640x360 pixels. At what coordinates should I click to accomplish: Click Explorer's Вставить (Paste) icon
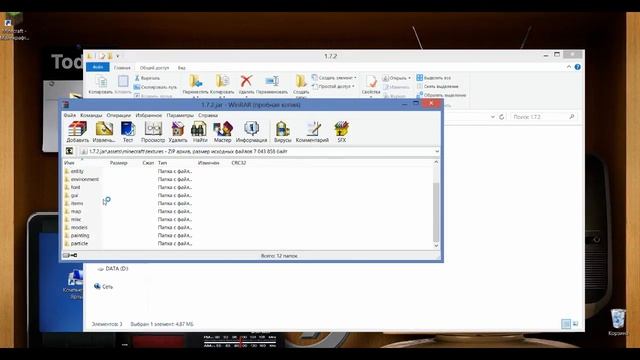pyautogui.click(x=123, y=81)
